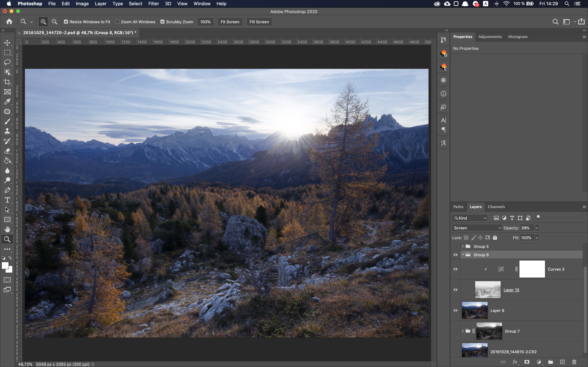Click the Fill Screen button
Viewport: 588px width, 367px height.
pos(259,22)
